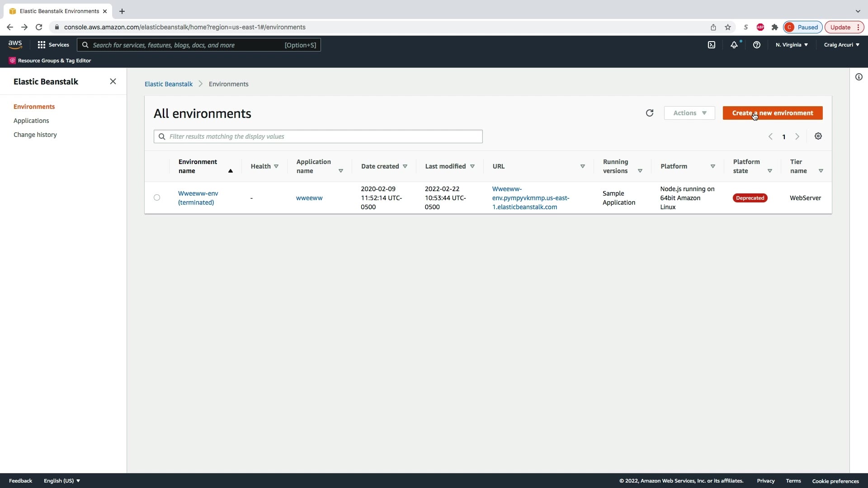The image size is (868, 488).
Task: Open AWS CloudShell terminal icon
Action: [x=711, y=45]
